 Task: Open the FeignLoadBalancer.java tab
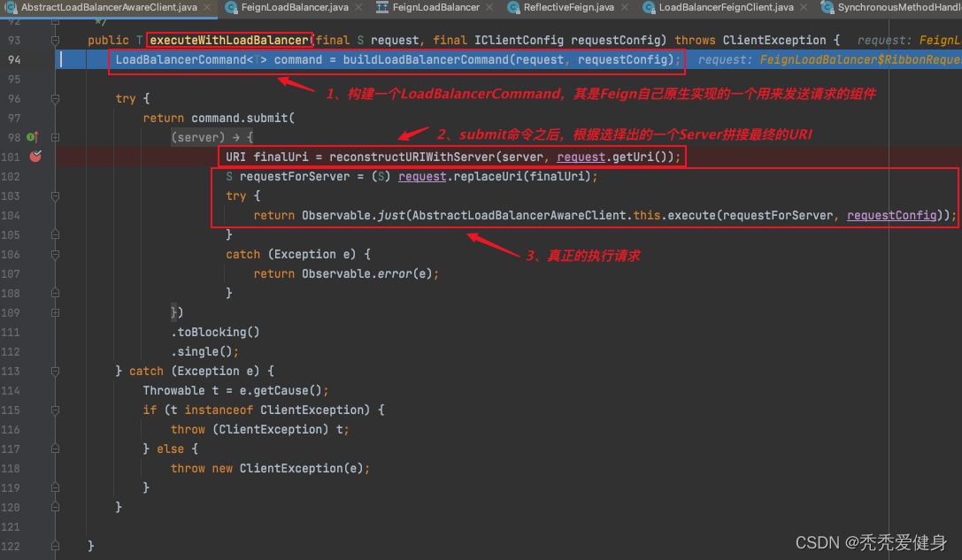pyautogui.click(x=295, y=7)
